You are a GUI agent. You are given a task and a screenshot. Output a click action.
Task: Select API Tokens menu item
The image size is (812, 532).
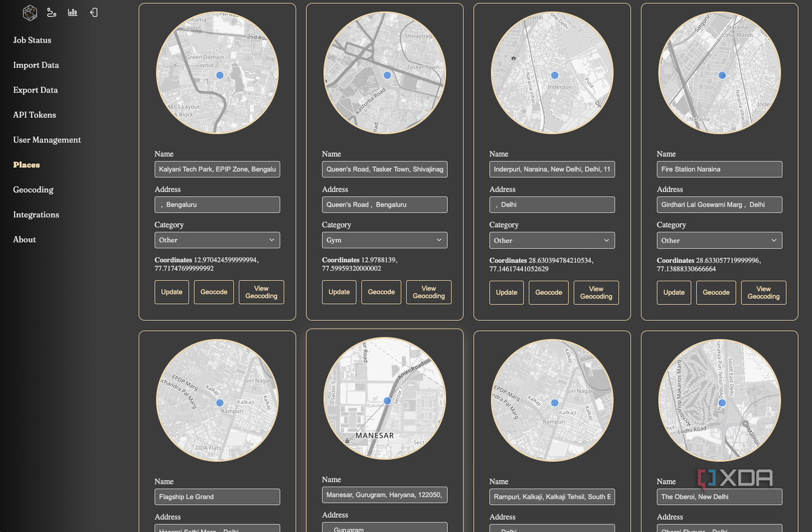35,115
